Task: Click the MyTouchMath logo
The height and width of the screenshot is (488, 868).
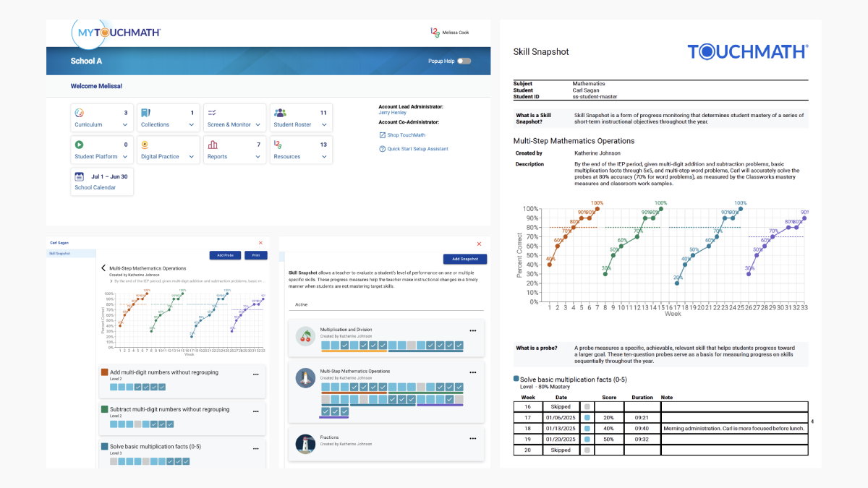Action: click(x=116, y=33)
